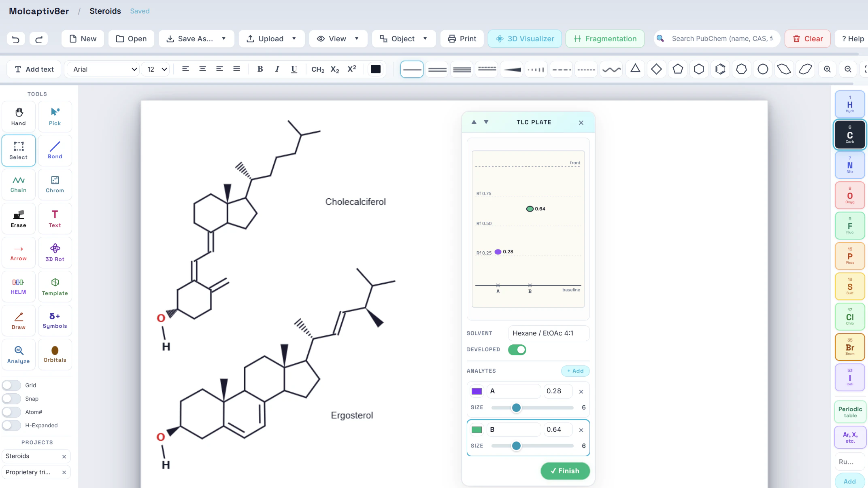Screen dimensions: 868x488
Task: Select the triple bond style
Action: coord(462,70)
